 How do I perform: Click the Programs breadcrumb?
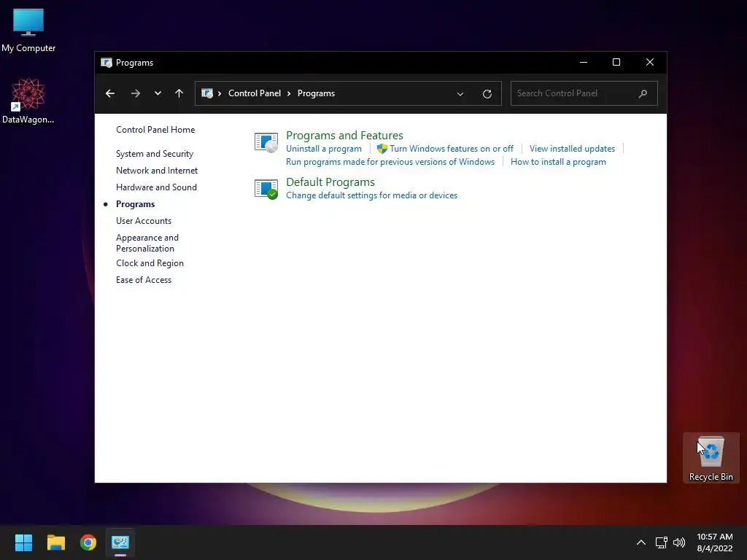click(x=316, y=93)
